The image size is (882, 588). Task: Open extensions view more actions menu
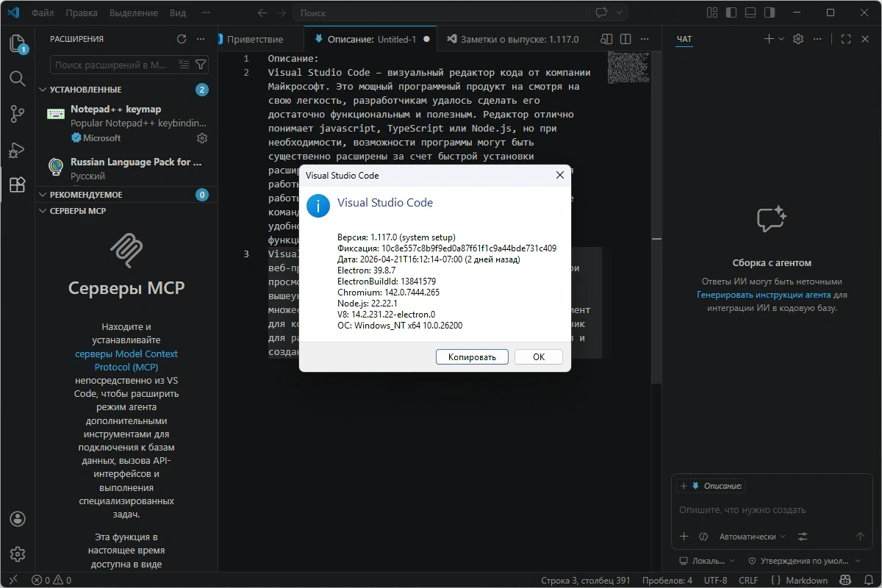(201, 39)
